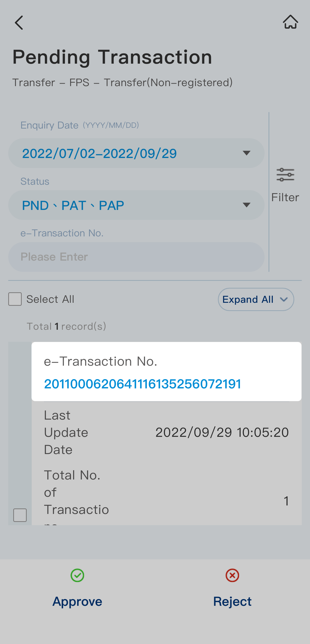
Task: Tap the Select All label text
Action: pos(50,299)
